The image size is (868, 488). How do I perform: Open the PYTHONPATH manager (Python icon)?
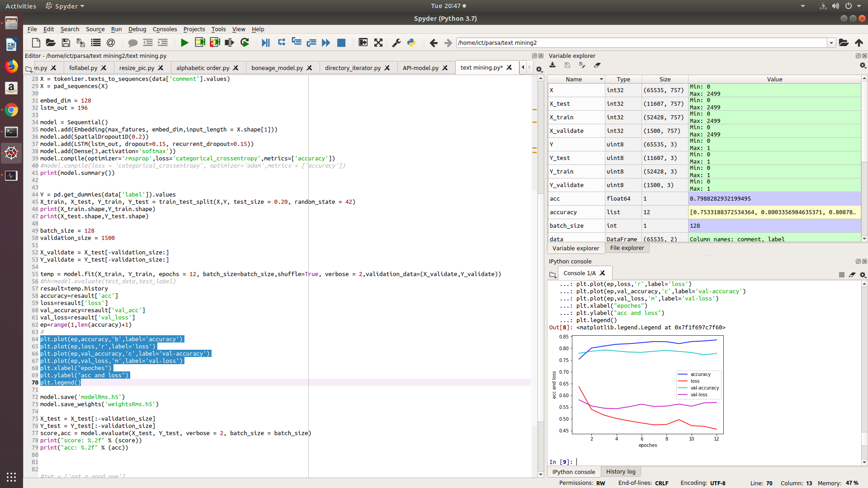click(411, 42)
